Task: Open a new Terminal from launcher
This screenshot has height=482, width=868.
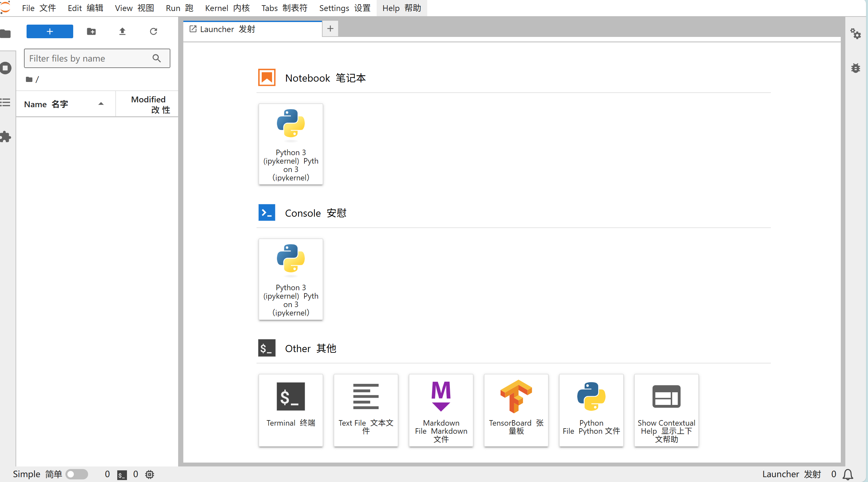Action: pos(291,410)
